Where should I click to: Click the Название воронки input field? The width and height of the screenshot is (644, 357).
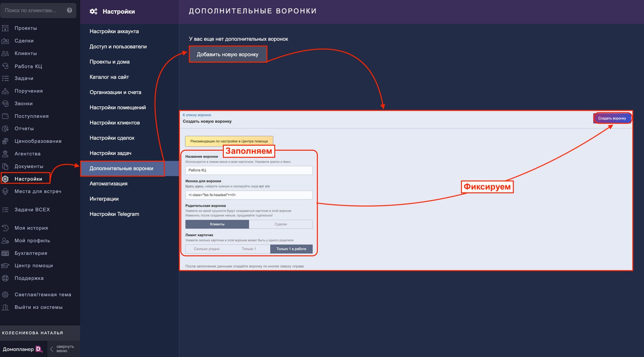[x=249, y=170]
